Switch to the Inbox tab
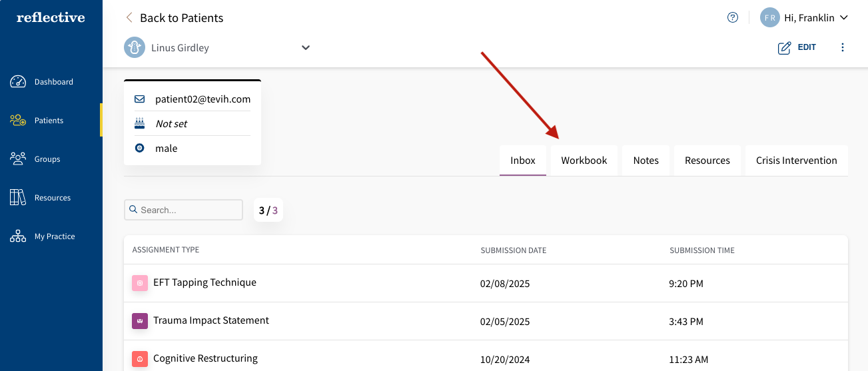 523,161
